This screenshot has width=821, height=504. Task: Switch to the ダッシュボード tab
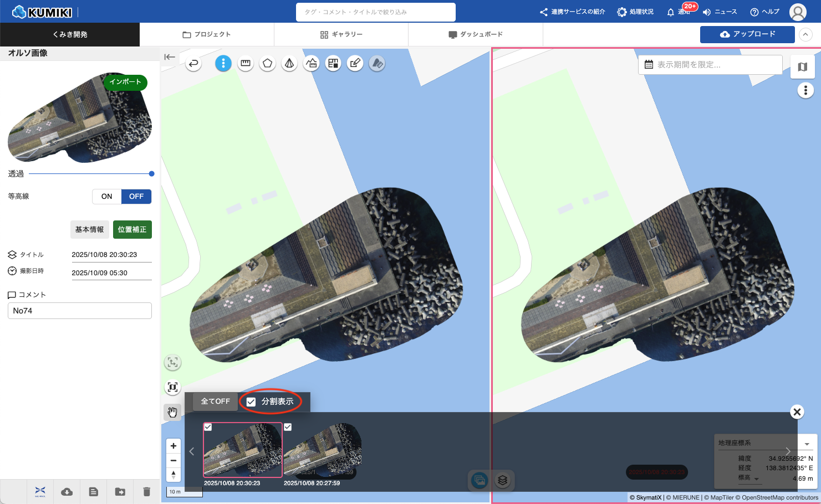(x=475, y=34)
